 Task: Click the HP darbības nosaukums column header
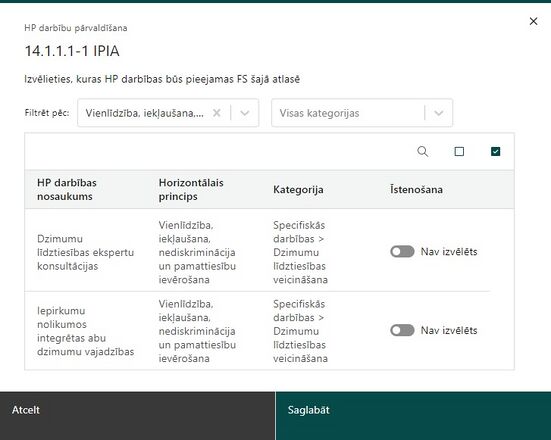tap(67, 189)
